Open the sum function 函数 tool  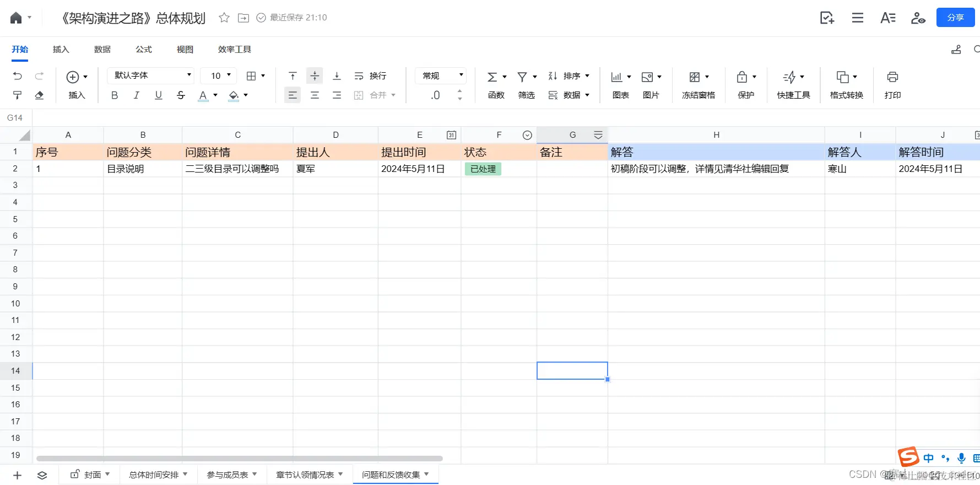point(496,85)
